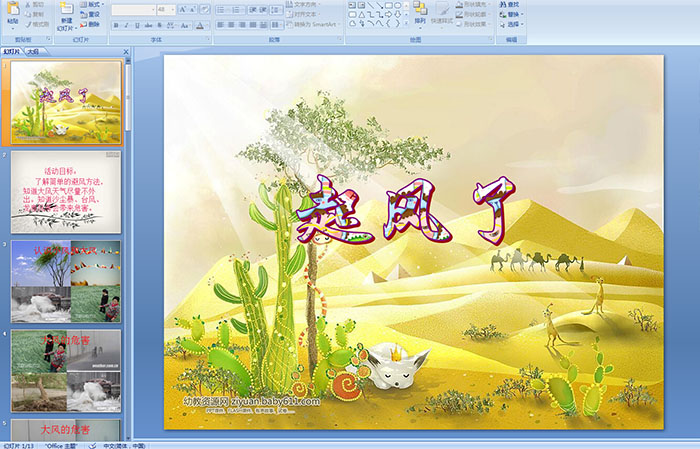Image resolution: width=700 pixels, height=449 pixels.
Task: Open the 对齐文本 align text dropdown
Action: click(x=304, y=14)
